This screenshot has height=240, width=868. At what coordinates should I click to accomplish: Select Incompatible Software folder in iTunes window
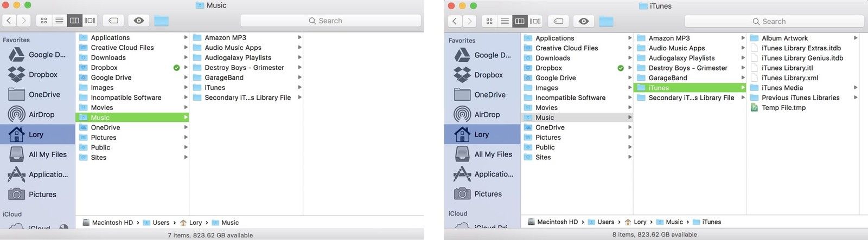[577, 98]
